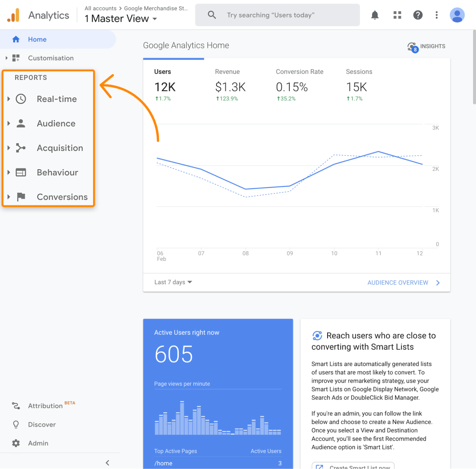Expand the Audience report section
Viewport: 476px width, 469px height.
click(x=8, y=123)
